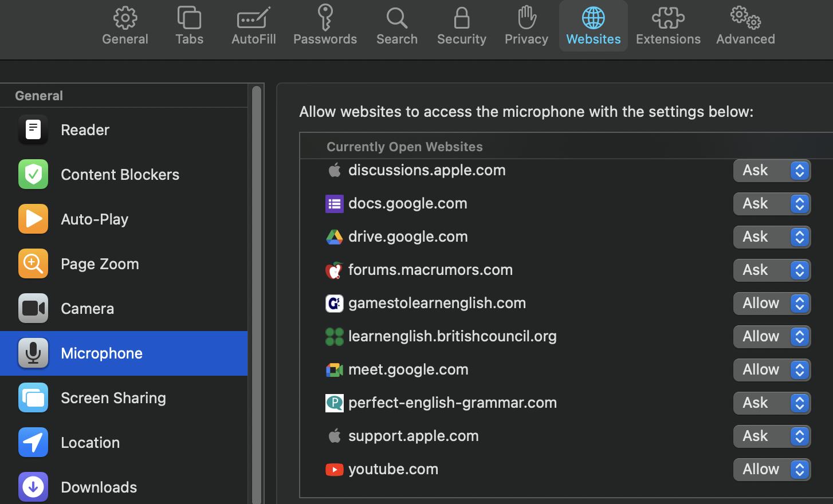
Task: Select the Microphone sidebar icon
Action: coord(33,353)
